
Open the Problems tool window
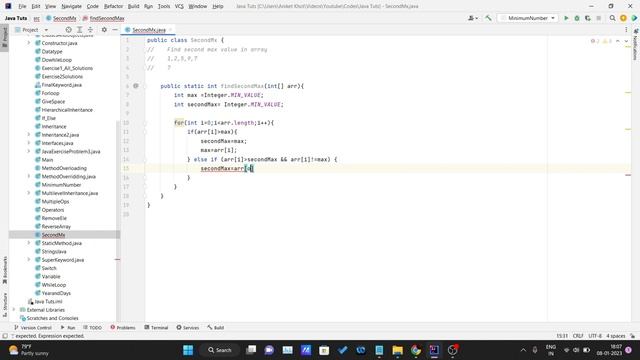click(x=123, y=327)
